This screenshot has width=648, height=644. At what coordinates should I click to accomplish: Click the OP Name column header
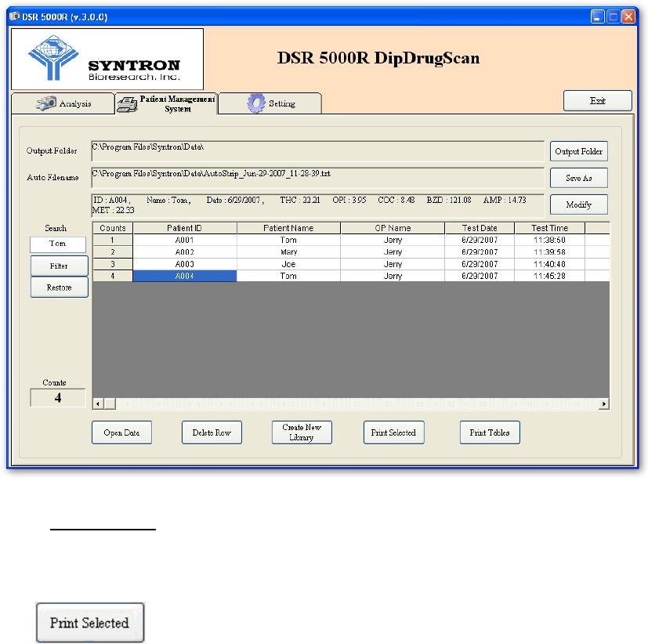pos(393,228)
